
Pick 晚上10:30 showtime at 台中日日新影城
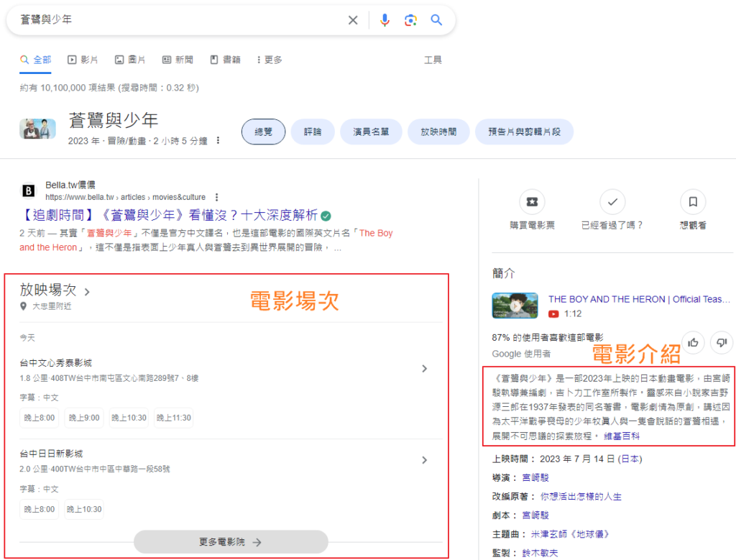tap(84, 509)
